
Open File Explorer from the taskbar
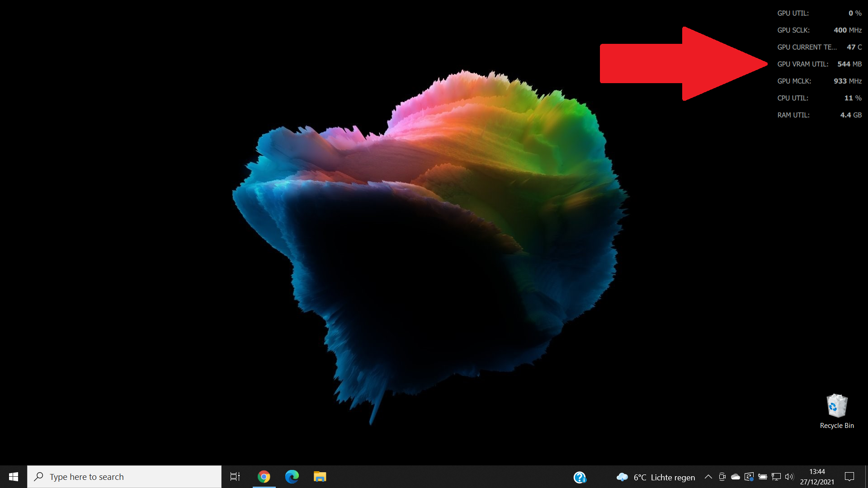point(320,477)
